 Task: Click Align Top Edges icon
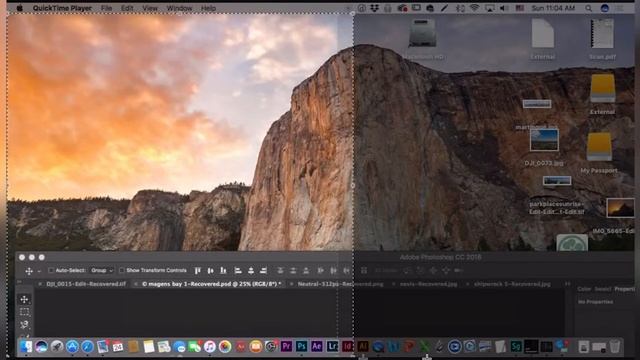[198, 271]
